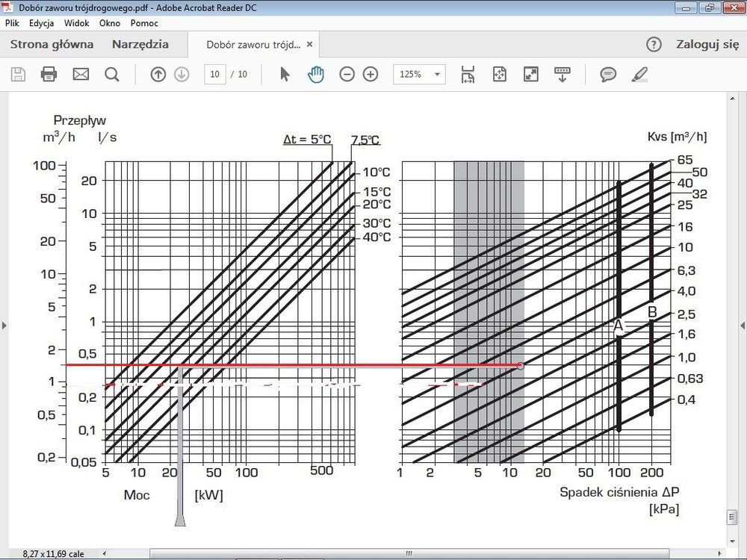Expand the right tools pane arrow

coord(742,326)
